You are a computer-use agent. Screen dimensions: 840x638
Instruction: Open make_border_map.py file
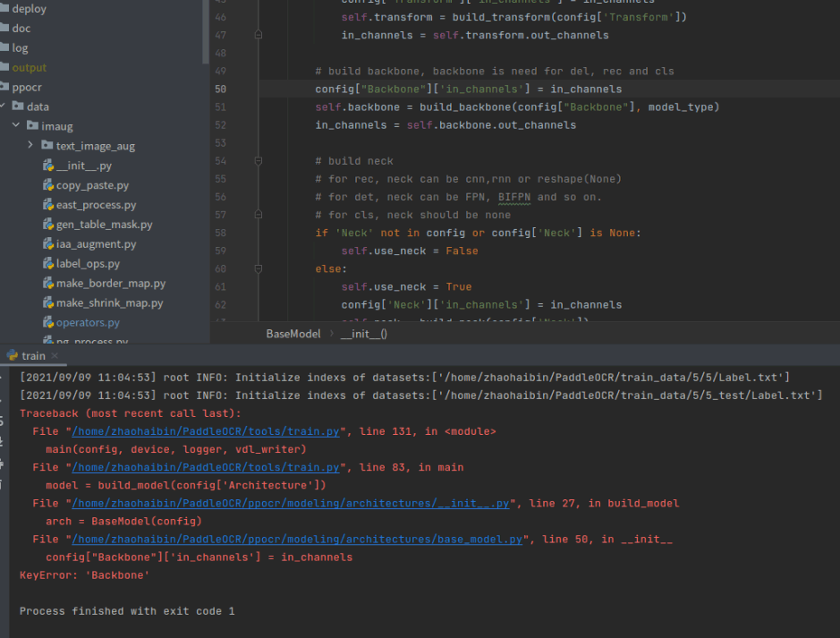pos(111,284)
